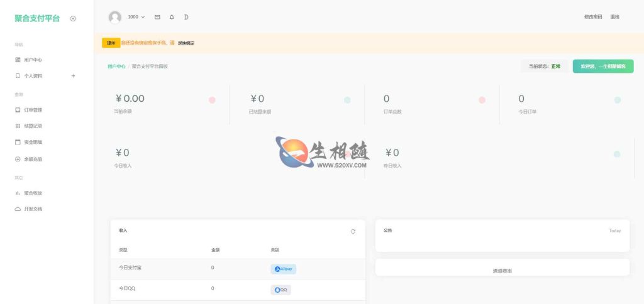This screenshot has width=644, height=304.
Task: Click the yellow 提示 badge
Action: point(111,43)
